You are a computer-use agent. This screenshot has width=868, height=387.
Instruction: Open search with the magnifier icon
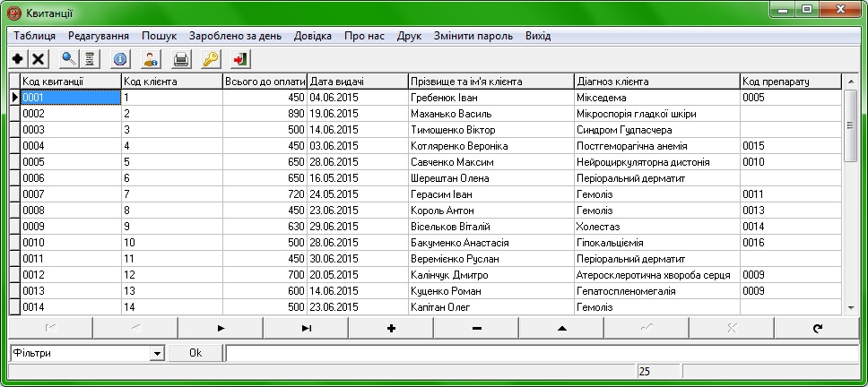[x=69, y=58]
